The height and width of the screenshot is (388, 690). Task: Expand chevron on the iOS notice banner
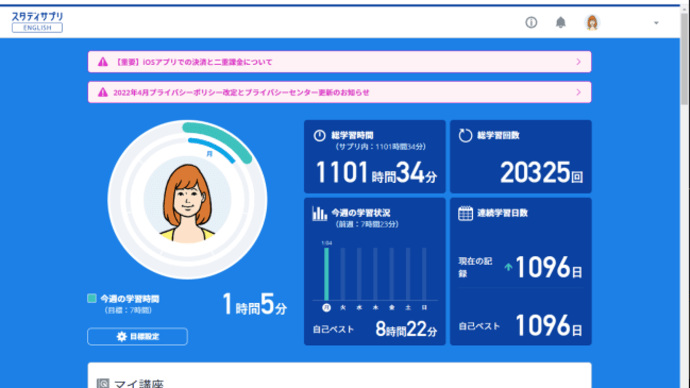click(x=579, y=62)
